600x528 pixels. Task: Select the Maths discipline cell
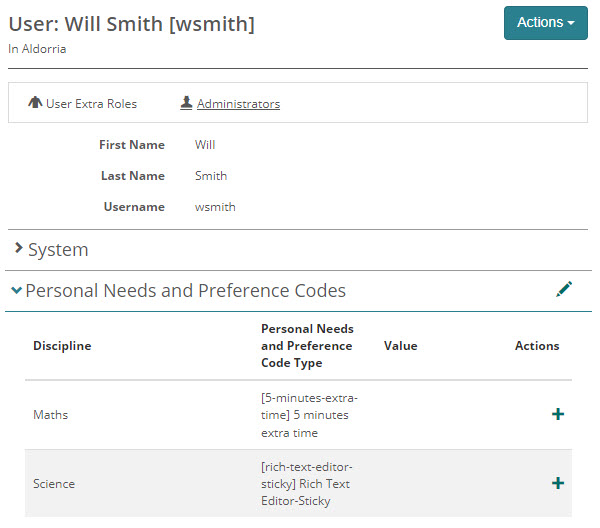click(x=51, y=415)
